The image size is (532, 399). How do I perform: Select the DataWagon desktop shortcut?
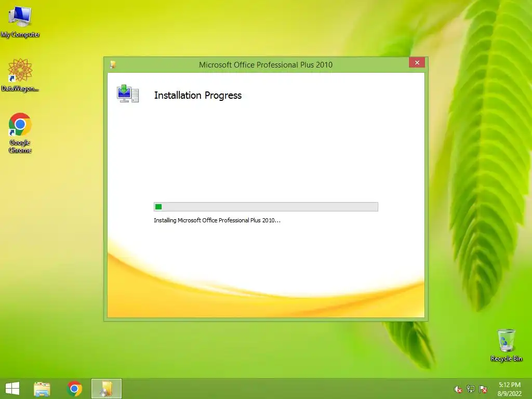(20, 75)
